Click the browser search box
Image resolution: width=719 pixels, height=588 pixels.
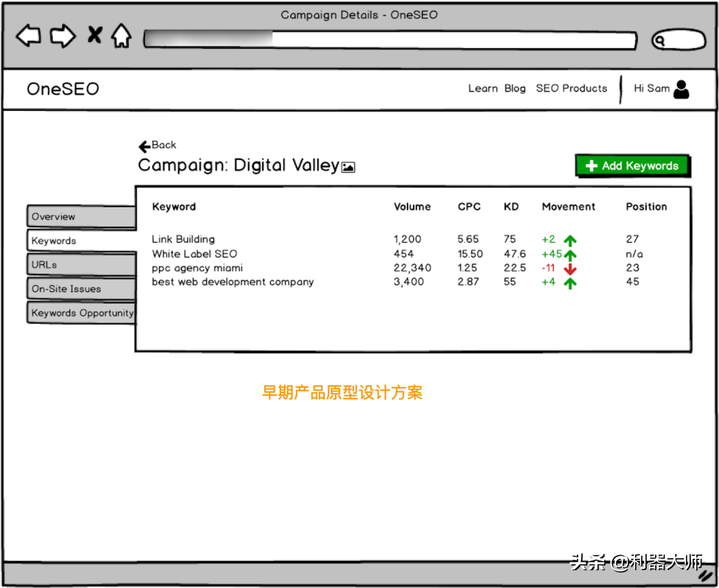(678, 40)
